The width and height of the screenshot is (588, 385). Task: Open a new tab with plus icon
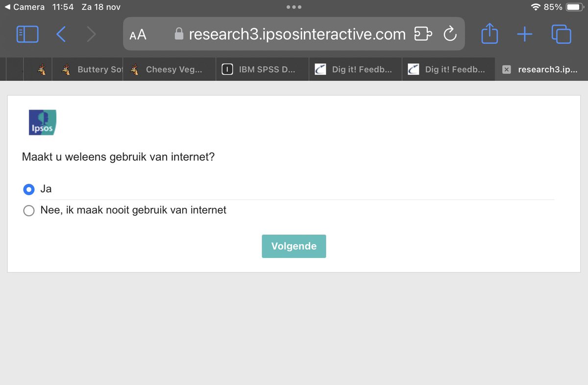(x=525, y=34)
